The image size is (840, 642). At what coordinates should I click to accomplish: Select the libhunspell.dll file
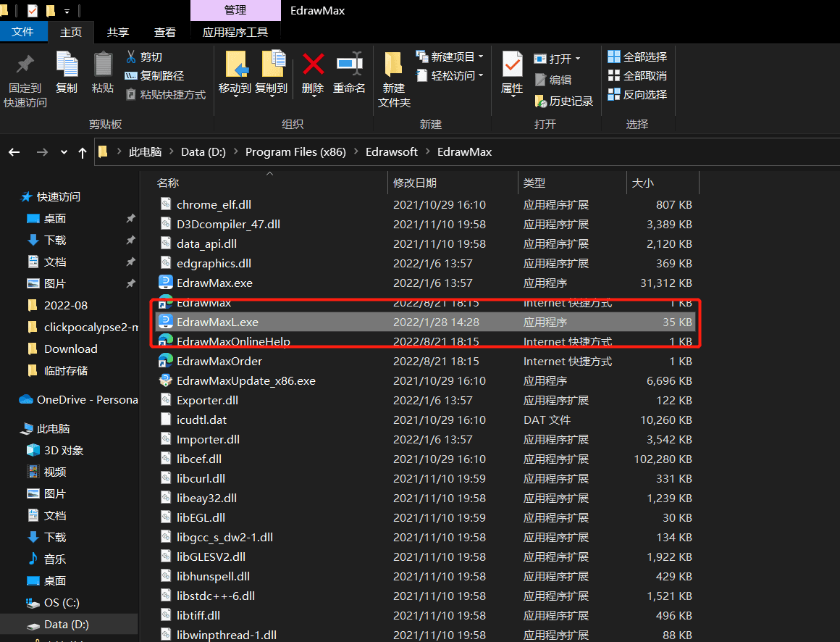[x=426, y=576]
